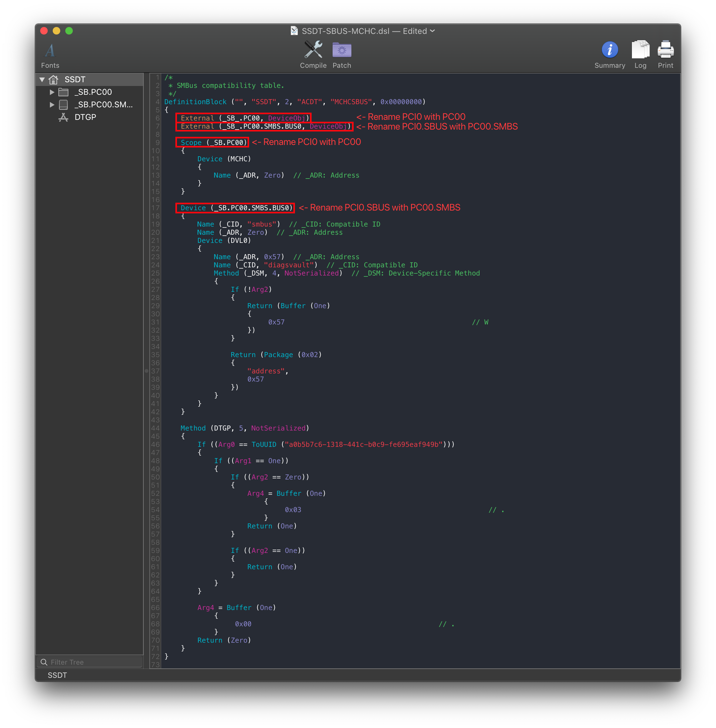The image size is (716, 728).
Task: Expand the _SB.PC00 scope node
Action: point(52,92)
